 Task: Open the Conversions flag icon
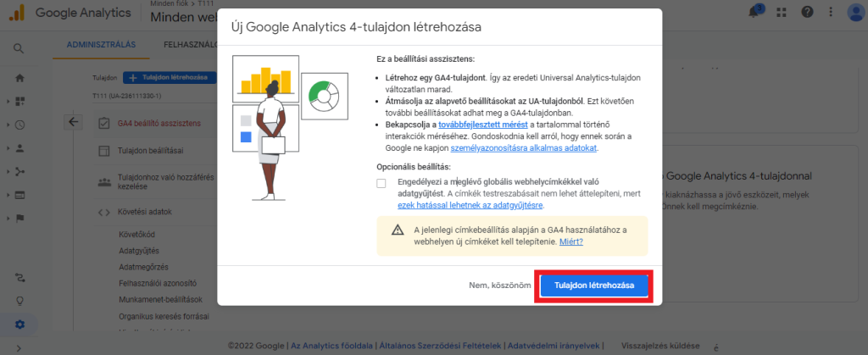[x=20, y=218]
